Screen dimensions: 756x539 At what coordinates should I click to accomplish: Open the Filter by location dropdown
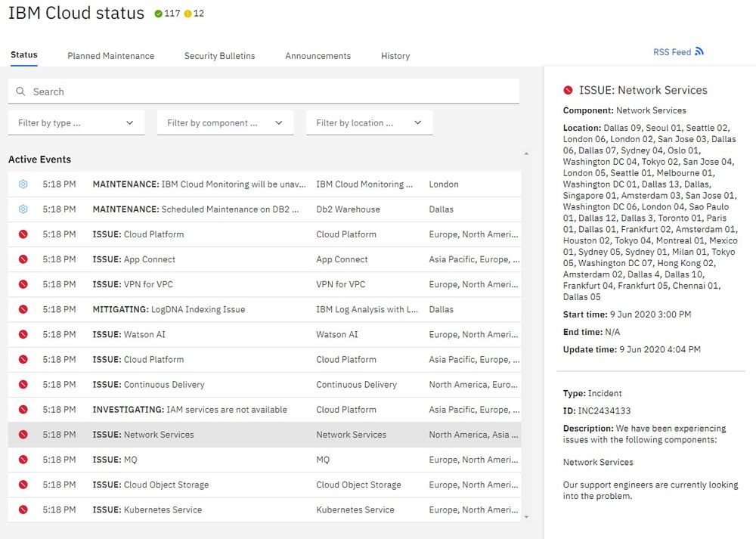tap(369, 122)
